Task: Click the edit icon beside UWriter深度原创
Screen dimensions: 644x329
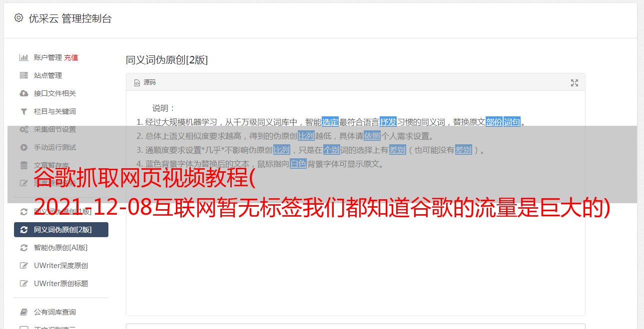Action: click(x=23, y=266)
